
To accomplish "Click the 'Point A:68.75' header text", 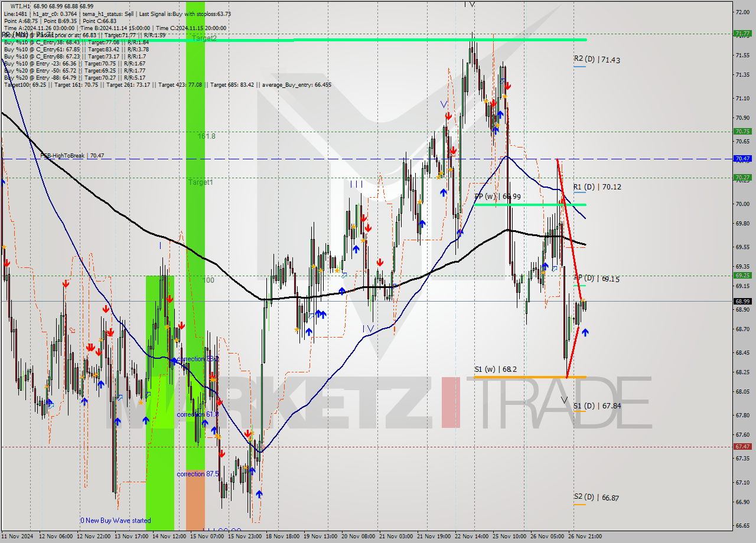I will click(21, 21).
